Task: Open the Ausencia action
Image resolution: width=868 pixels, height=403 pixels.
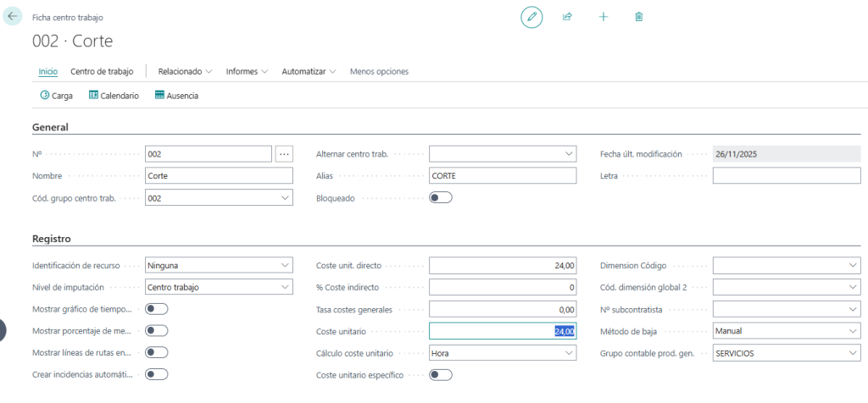Action: click(176, 96)
